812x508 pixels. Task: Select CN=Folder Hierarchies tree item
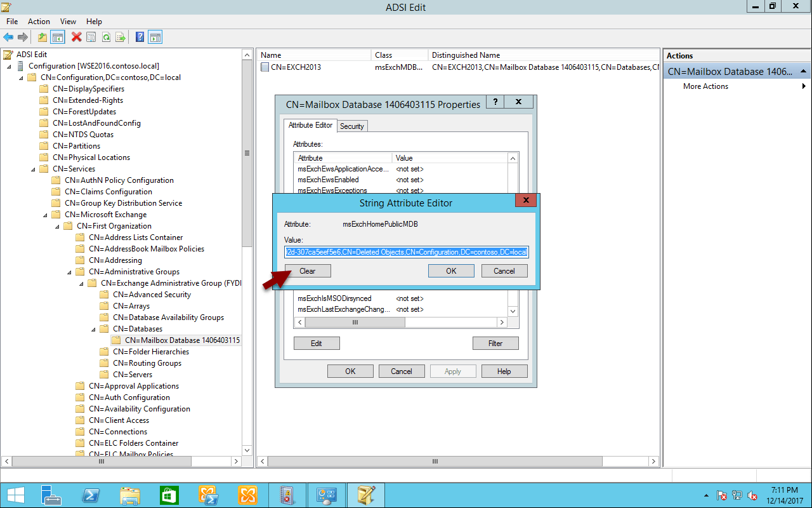pos(151,352)
